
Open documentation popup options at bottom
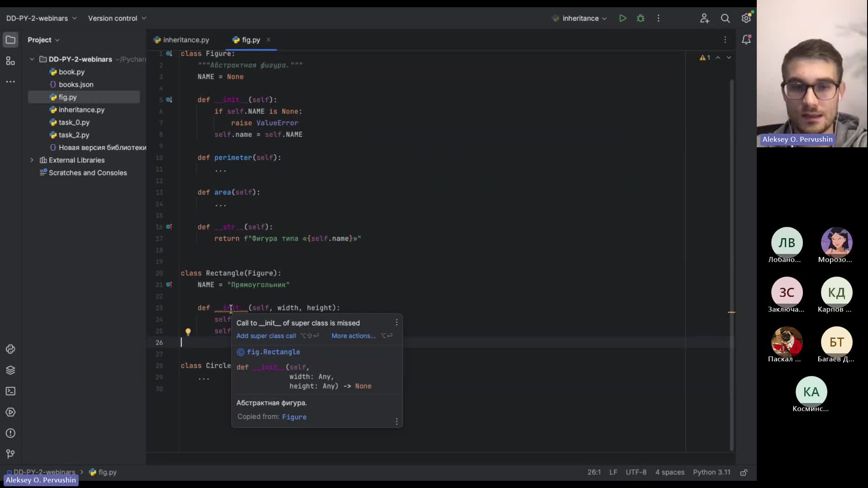[397, 421]
